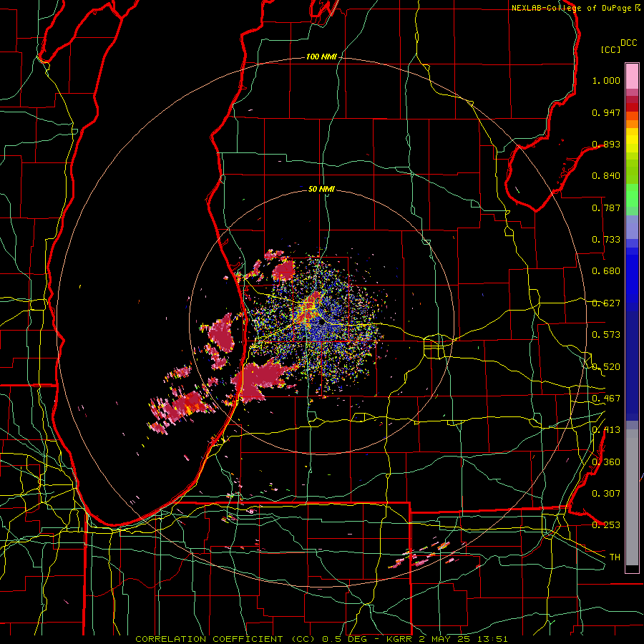644x644 pixels.
Task: Click the 100 NMI range ring label
Action: 321,57
